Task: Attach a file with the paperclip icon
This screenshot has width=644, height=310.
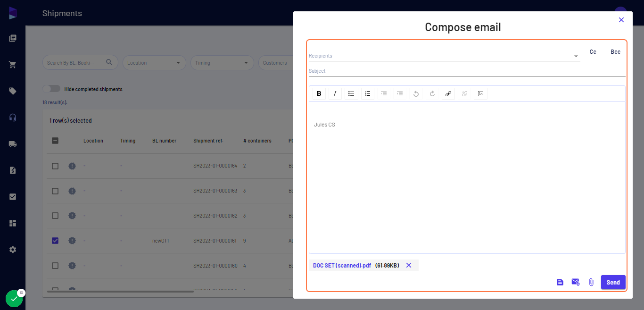Action: pyautogui.click(x=591, y=282)
